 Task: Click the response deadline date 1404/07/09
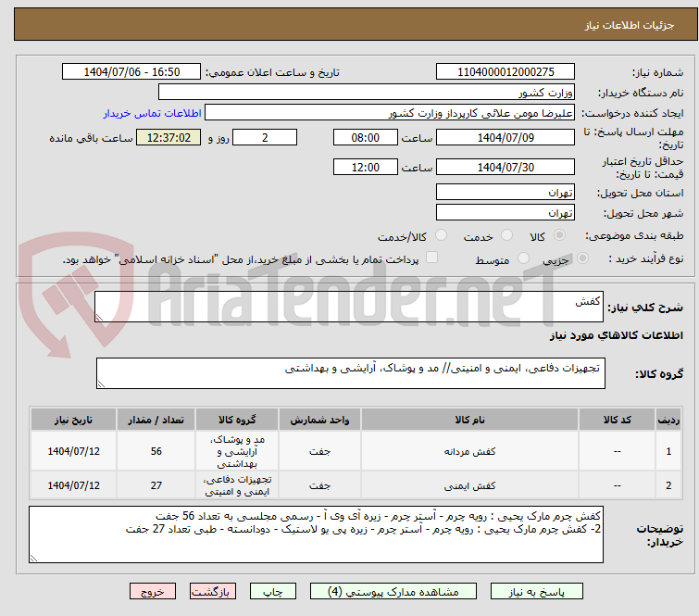pos(506,137)
